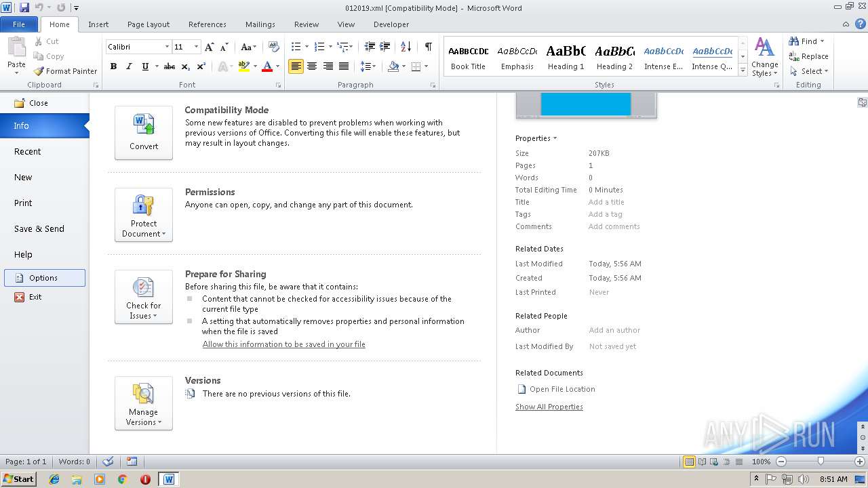Click Show All Properties link
This screenshot has width=868, height=488.
(549, 407)
